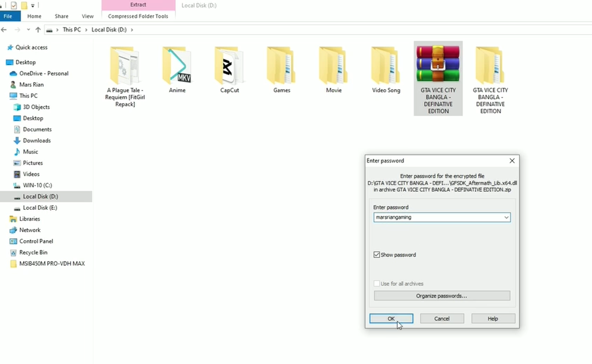592x364 pixels.
Task: Expand chevron after Local Disk (D:) in address bar
Action: pos(132,30)
